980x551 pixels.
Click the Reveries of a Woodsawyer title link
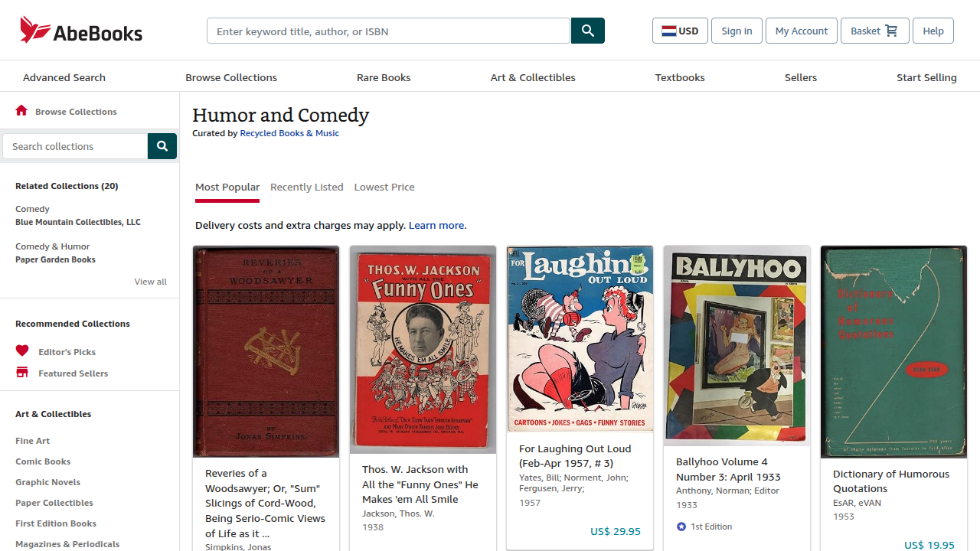point(266,503)
